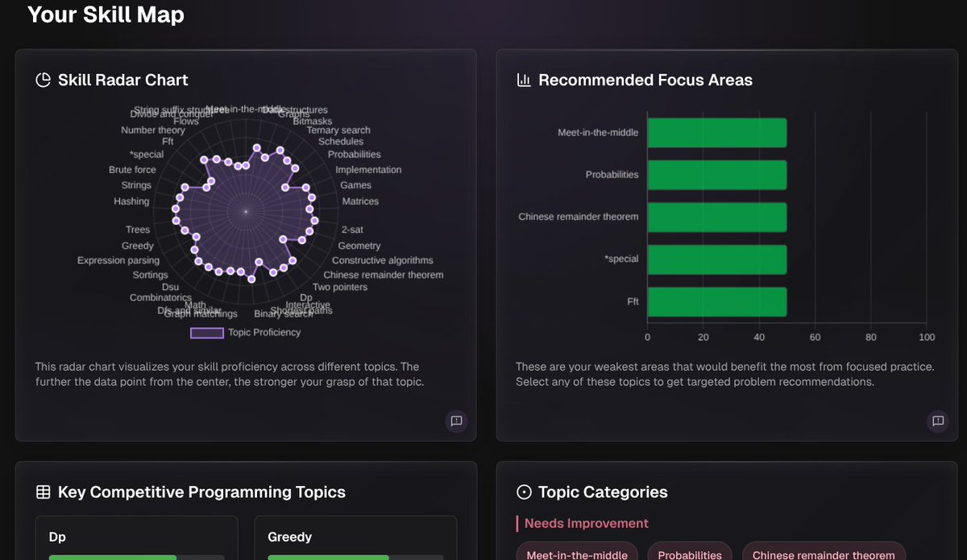Click the Brute force radar label
Image resolution: width=967 pixels, height=560 pixels.
point(132,170)
